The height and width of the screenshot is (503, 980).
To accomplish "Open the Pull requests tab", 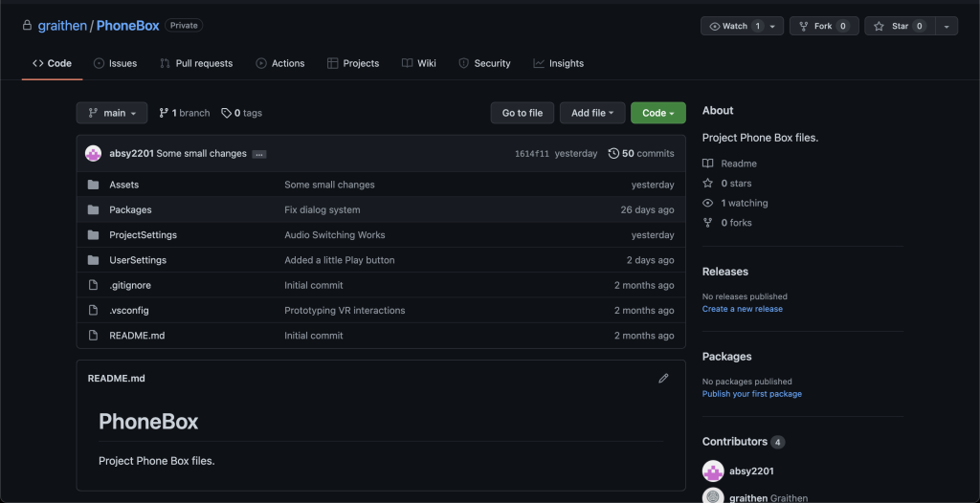I will pos(196,63).
